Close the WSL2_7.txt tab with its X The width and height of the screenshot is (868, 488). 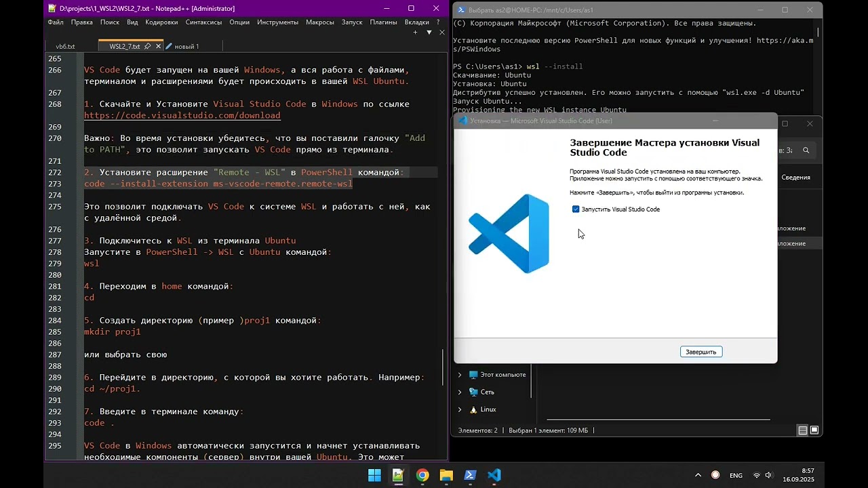pyautogui.click(x=157, y=47)
